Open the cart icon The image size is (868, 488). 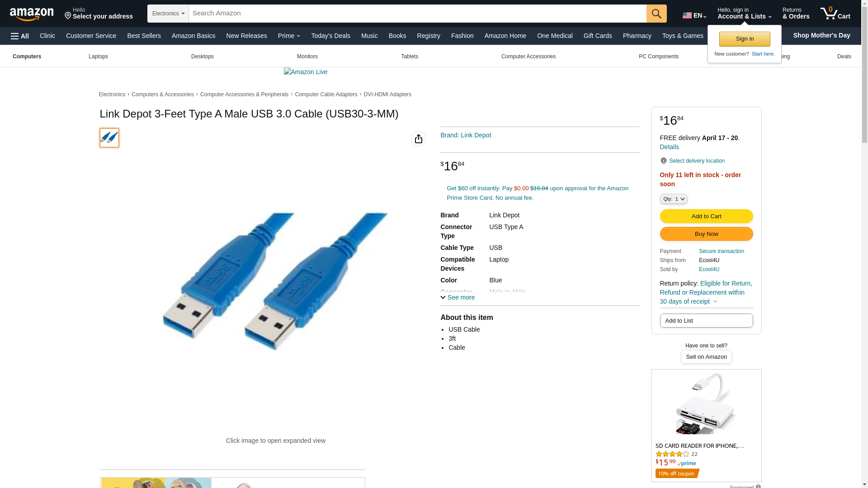tap(835, 14)
